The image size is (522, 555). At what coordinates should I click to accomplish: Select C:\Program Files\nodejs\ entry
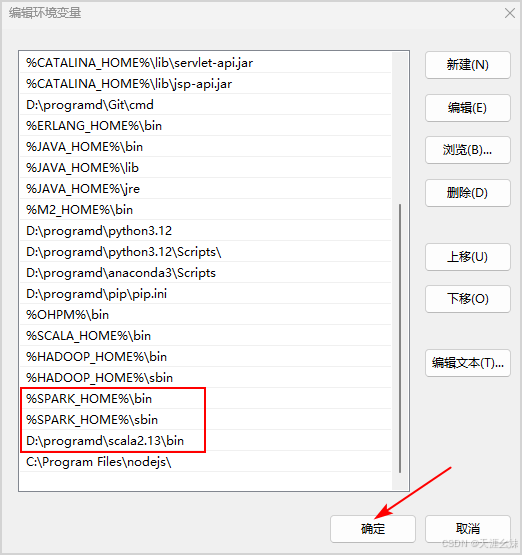(206, 462)
